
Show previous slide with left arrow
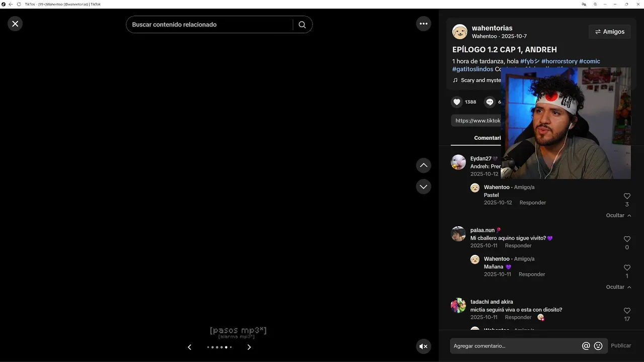coord(190,347)
